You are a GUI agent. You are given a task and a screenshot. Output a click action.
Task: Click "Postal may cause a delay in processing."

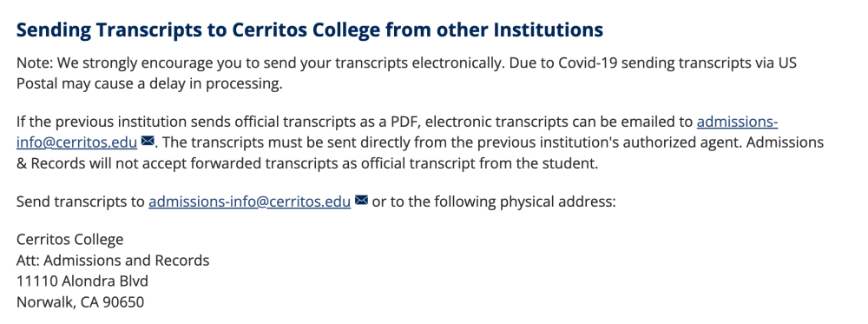click(149, 84)
